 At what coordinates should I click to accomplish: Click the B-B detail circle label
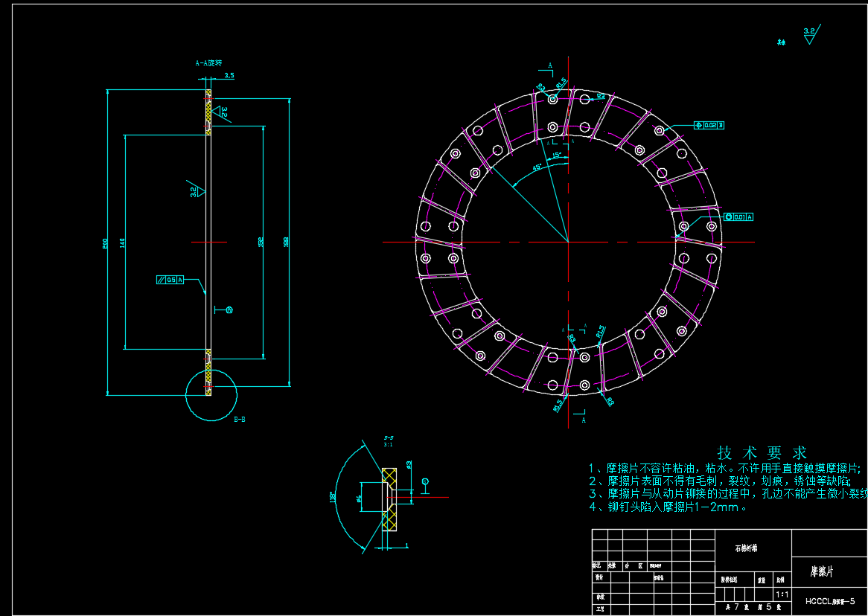click(x=240, y=420)
